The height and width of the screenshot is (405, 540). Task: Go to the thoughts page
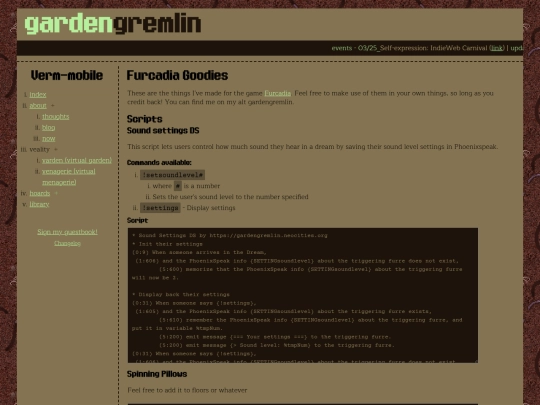[x=55, y=116]
